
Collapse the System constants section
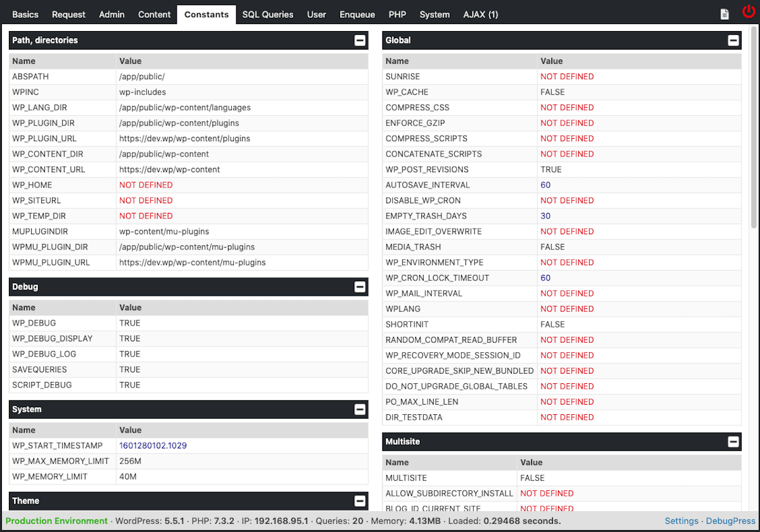(x=360, y=410)
